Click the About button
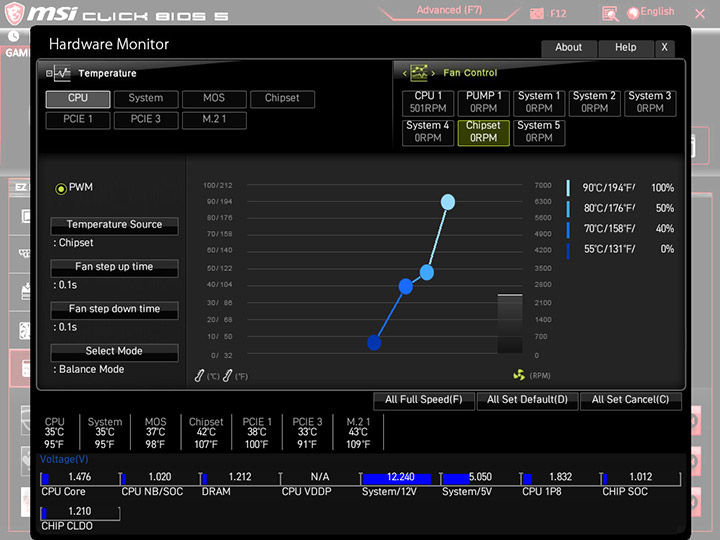The width and height of the screenshot is (720, 540). pos(568,48)
